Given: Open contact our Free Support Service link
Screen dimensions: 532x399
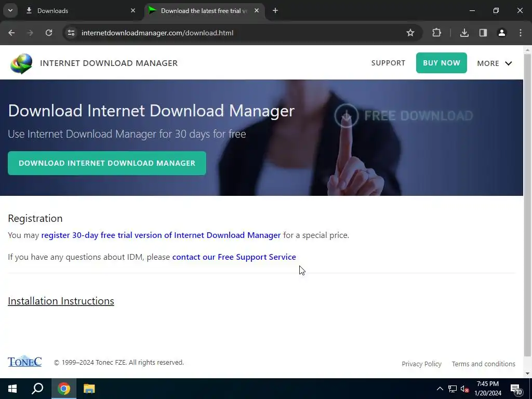Looking at the screenshot, I should point(234,257).
